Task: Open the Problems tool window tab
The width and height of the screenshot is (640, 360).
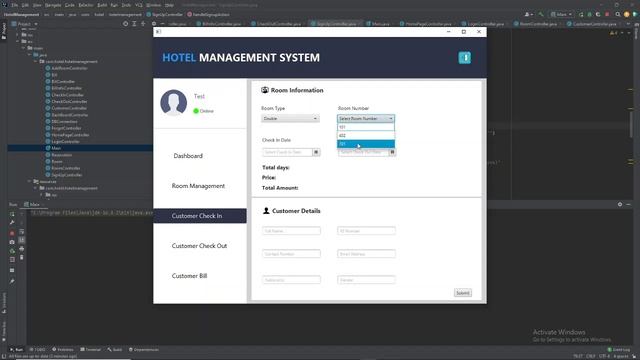Action: point(63,350)
